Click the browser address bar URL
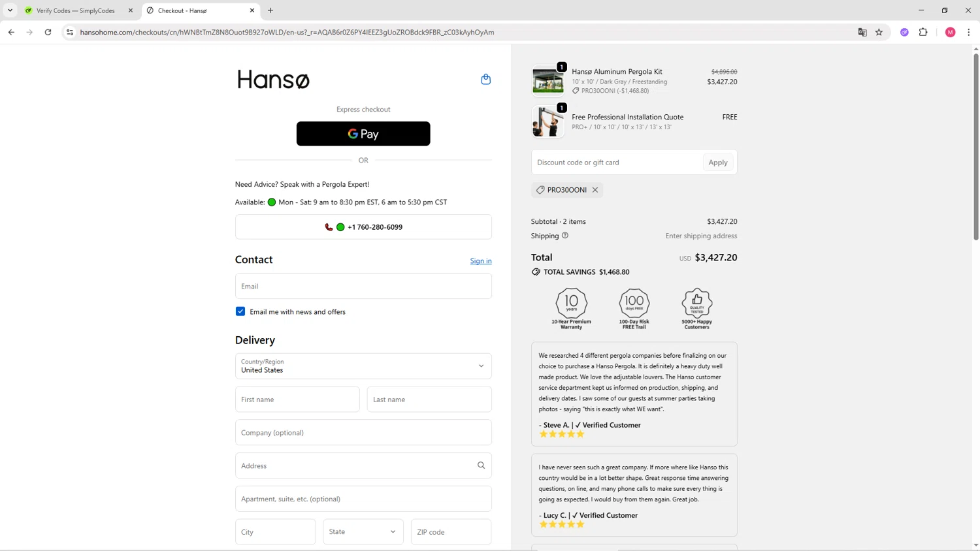Viewport: 980px width, 551px height. click(x=287, y=32)
